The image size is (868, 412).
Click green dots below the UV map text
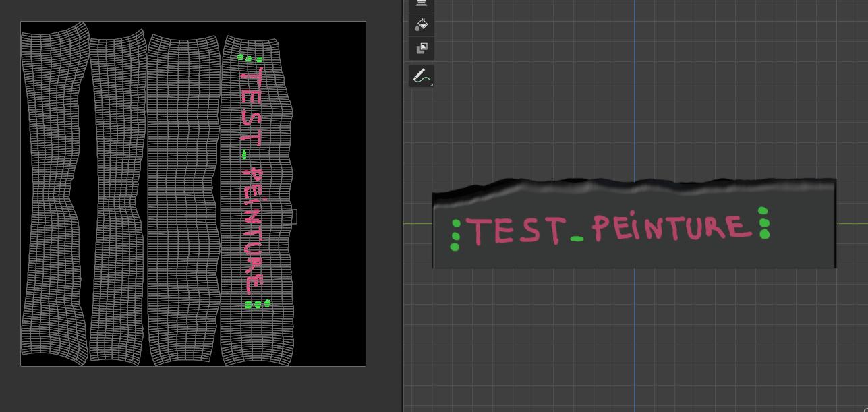pos(257,305)
